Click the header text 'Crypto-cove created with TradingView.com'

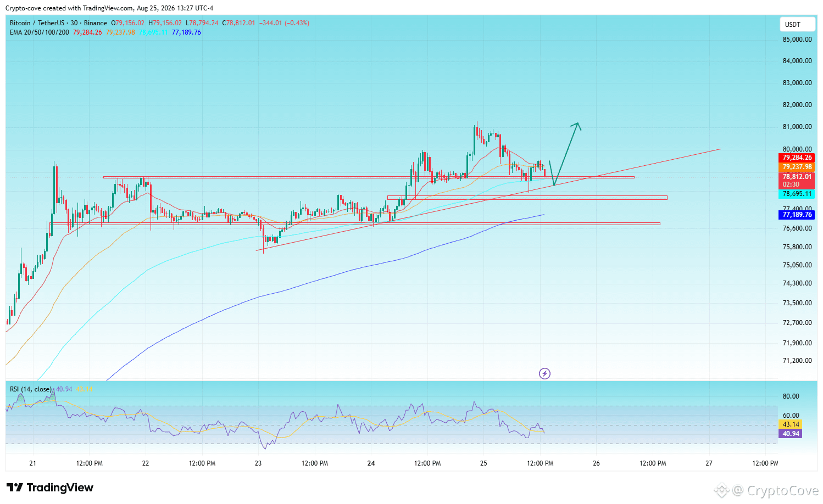tap(69, 8)
